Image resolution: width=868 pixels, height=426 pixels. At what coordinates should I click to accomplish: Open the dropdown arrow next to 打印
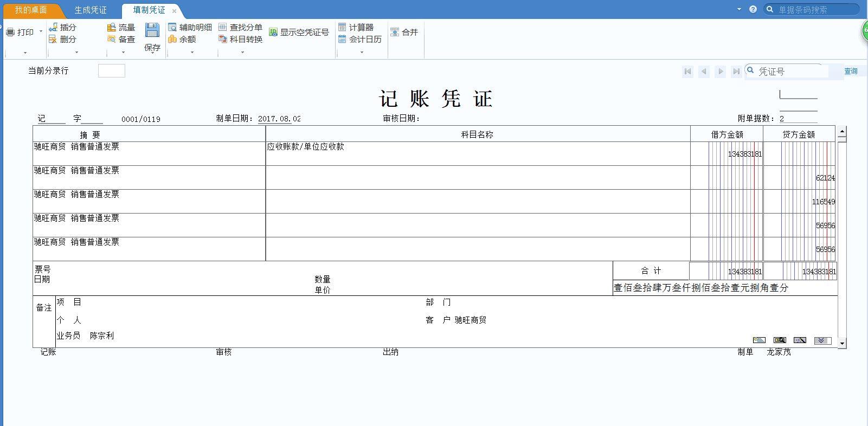[x=41, y=32]
